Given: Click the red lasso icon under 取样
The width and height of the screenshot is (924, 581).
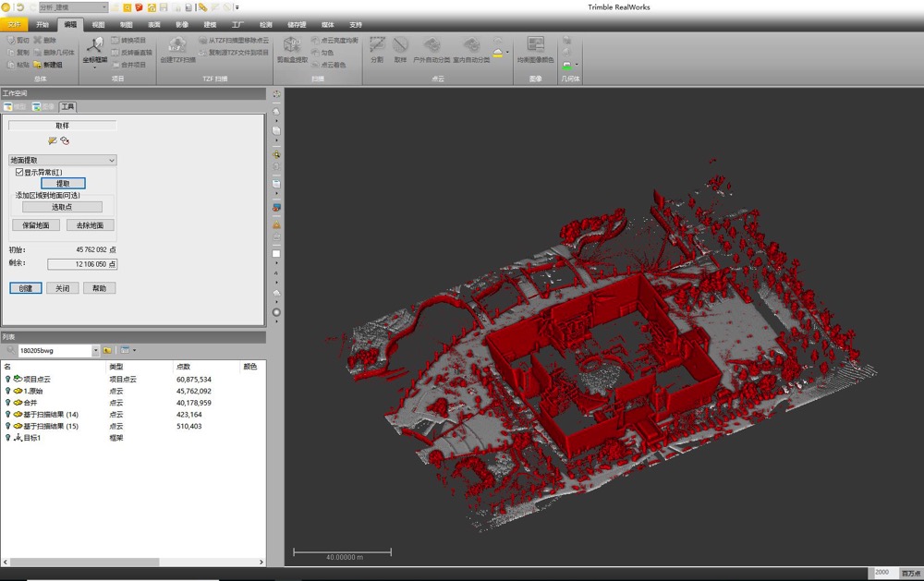Looking at the screenshot, I should [x=65, y=140].
